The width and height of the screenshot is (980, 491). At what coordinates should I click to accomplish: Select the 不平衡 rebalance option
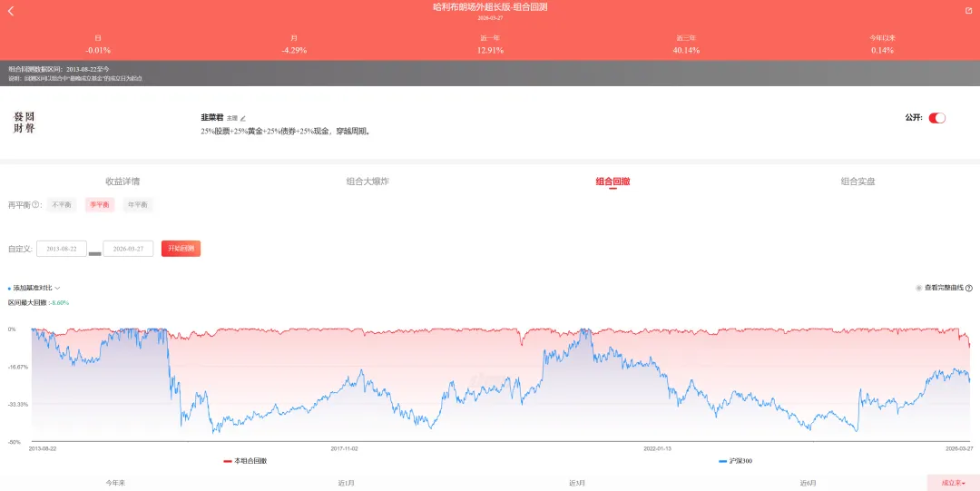[62, 204]
